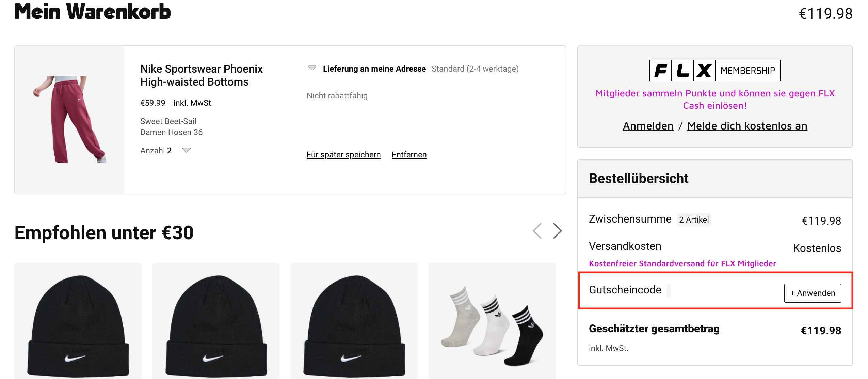Click the Gutscheincode label

[x=625, y=290]
